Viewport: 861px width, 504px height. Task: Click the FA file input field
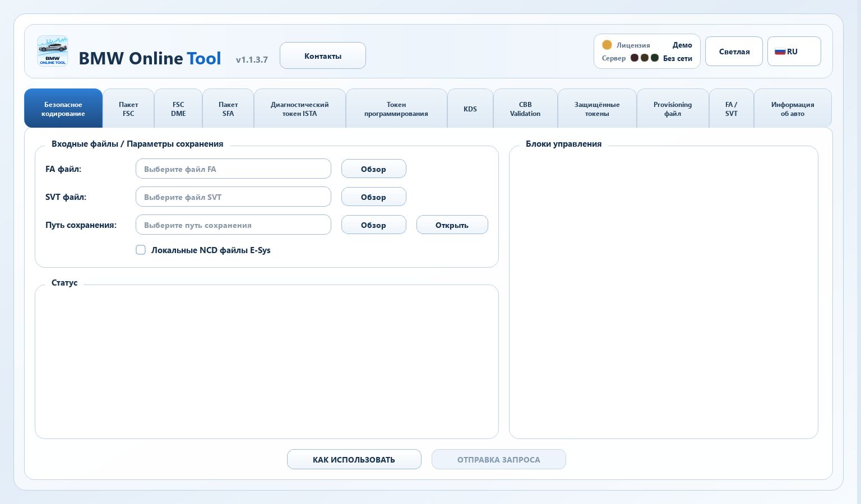[x=233, y=169]
